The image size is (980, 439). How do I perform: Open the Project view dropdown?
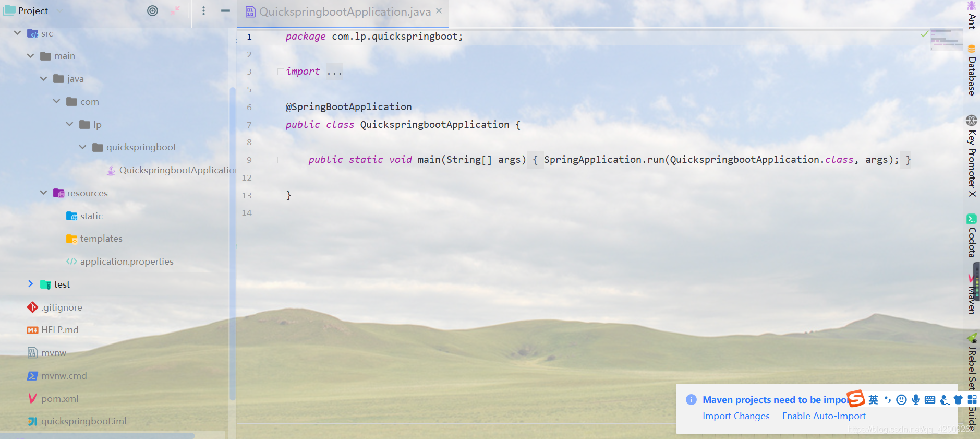point(60,10)
